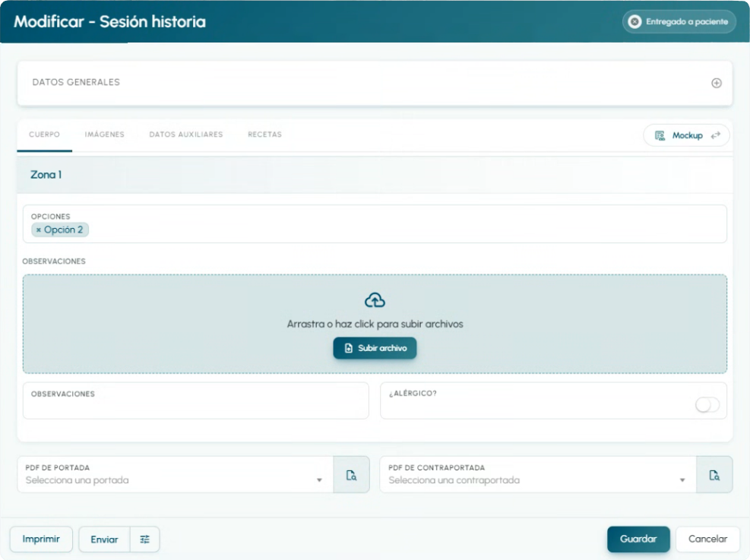
Task: Click the cloud upload icon
Action: (375, 300)
